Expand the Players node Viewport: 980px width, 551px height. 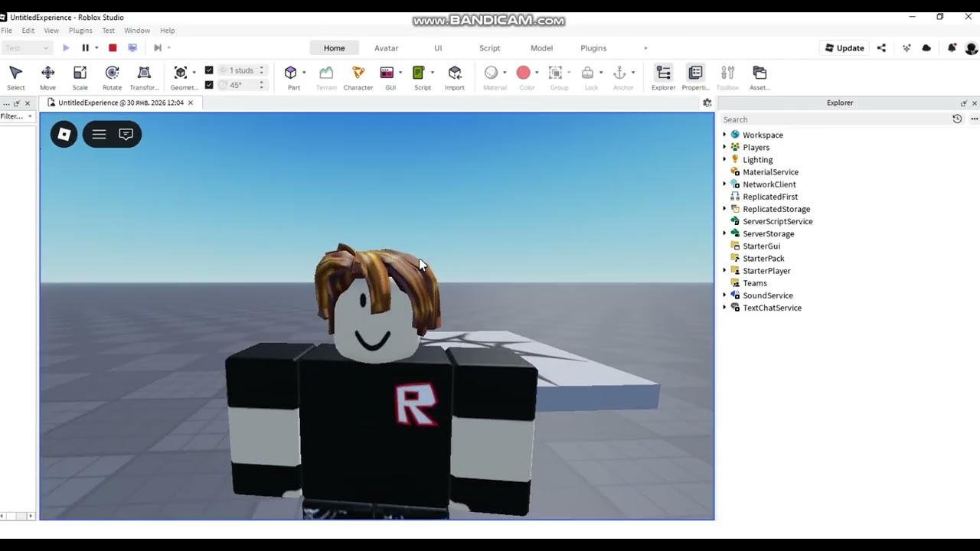click(x=724, y=147)
